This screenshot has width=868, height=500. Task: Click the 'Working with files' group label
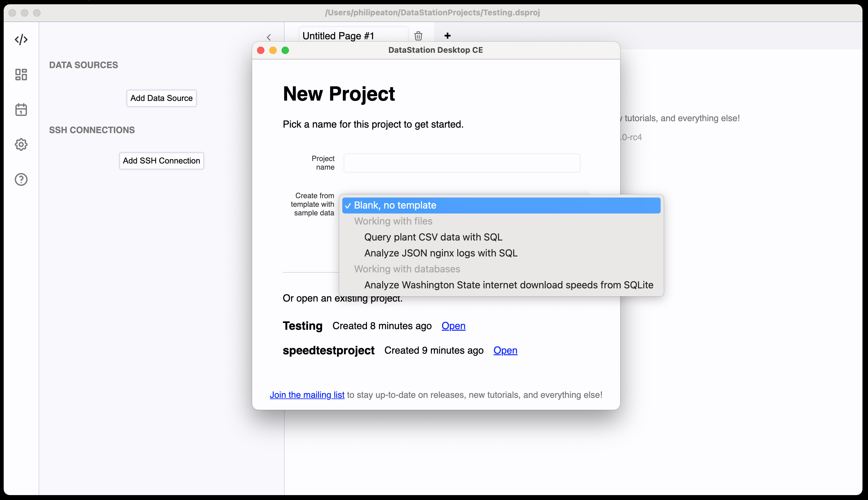393,221
